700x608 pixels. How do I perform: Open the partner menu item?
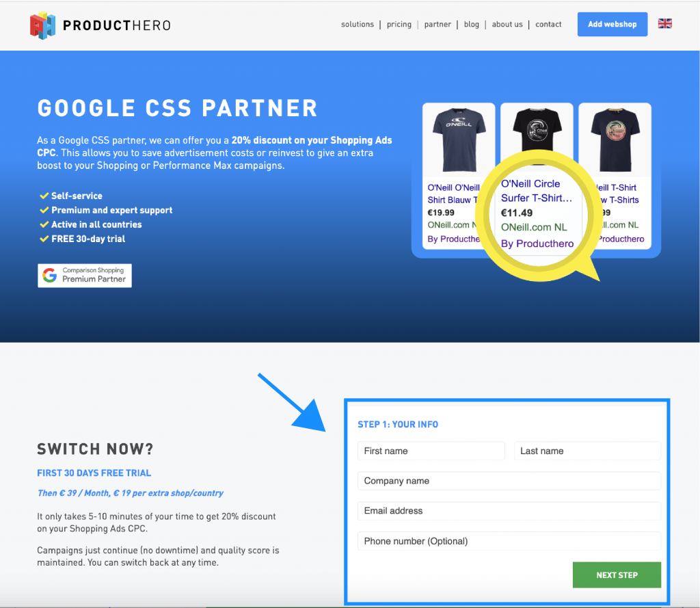(437, 25)
